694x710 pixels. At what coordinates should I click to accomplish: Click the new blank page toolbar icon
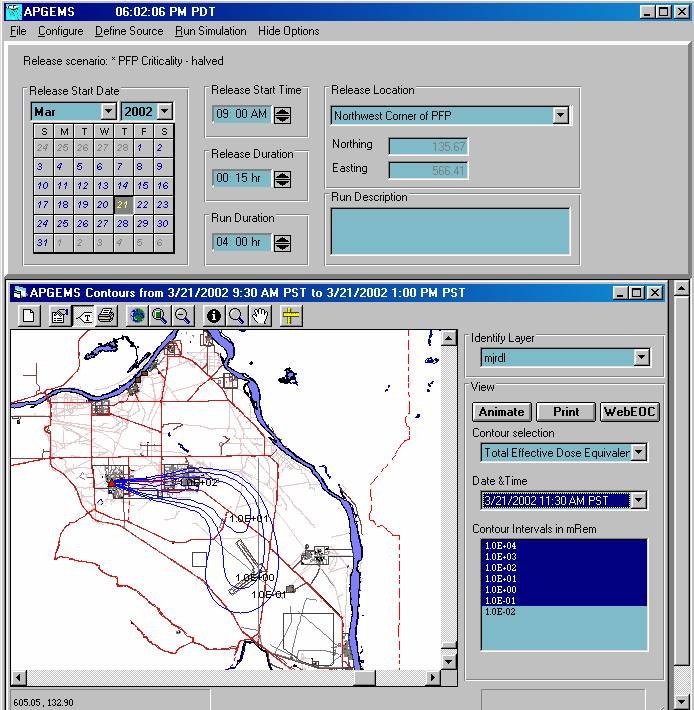click(29, 316)
